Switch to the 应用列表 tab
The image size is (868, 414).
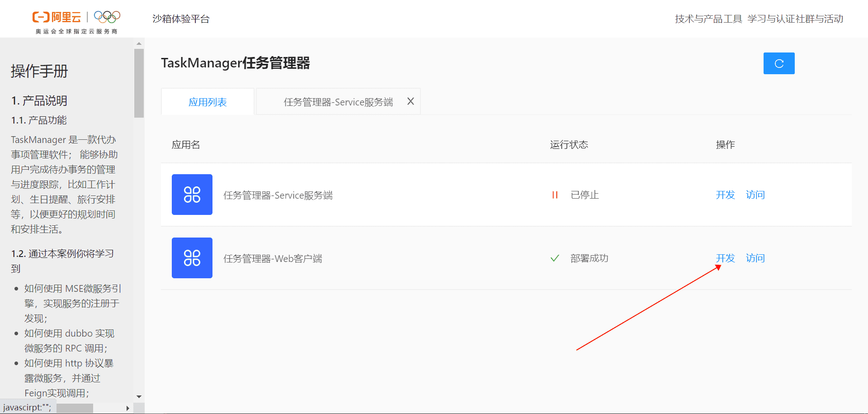pos(208,102)
